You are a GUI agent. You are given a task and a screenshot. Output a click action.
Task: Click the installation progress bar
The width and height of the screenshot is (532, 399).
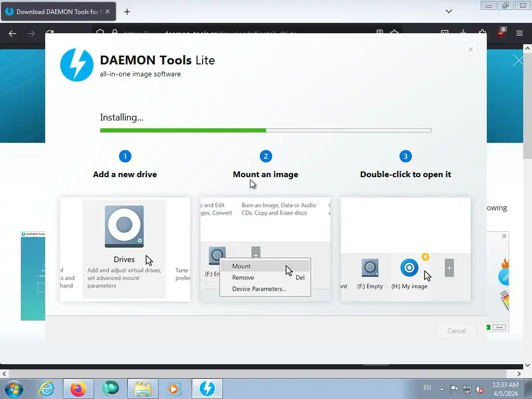pyautogui.click(x=265, y=130)
